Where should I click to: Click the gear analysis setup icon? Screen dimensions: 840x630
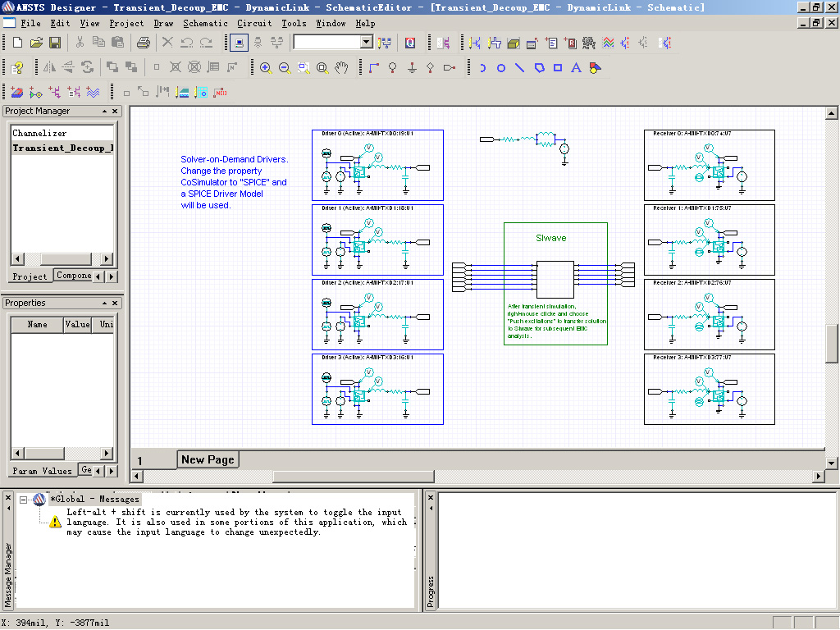[x=589, y=43]
